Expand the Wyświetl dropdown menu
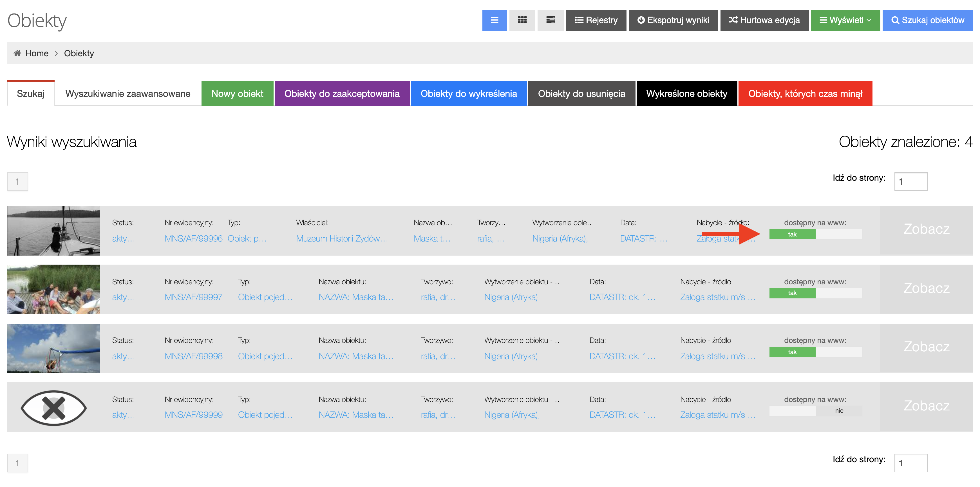Screen dimensions: 980x487 coord(845,20)
